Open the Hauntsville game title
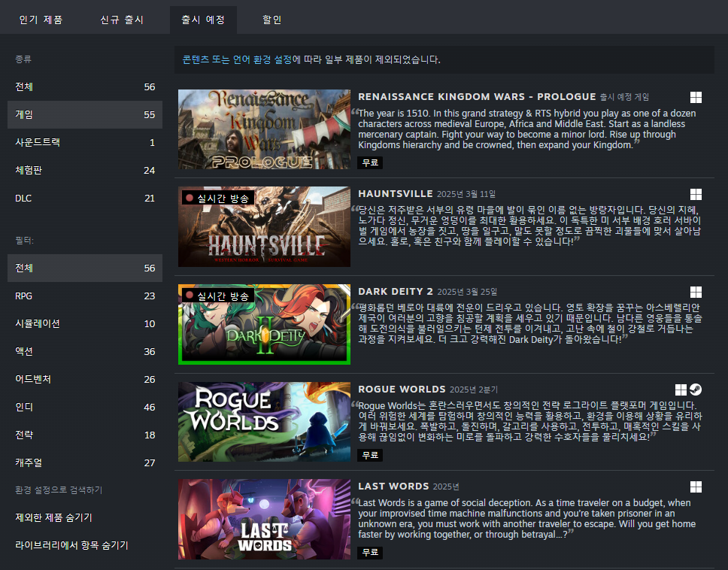This screenshot has width=728, height=570. coord(396,193)
